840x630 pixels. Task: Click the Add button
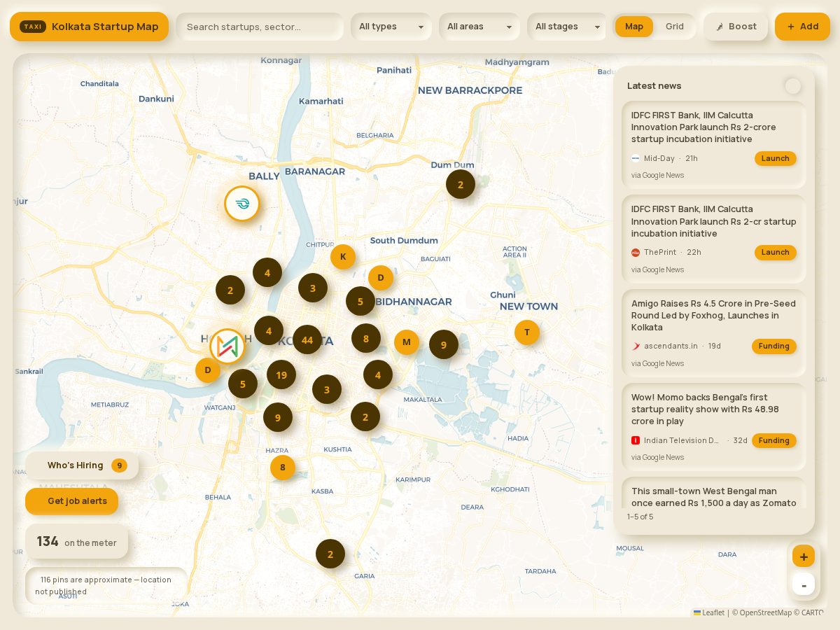coord(802,27)
